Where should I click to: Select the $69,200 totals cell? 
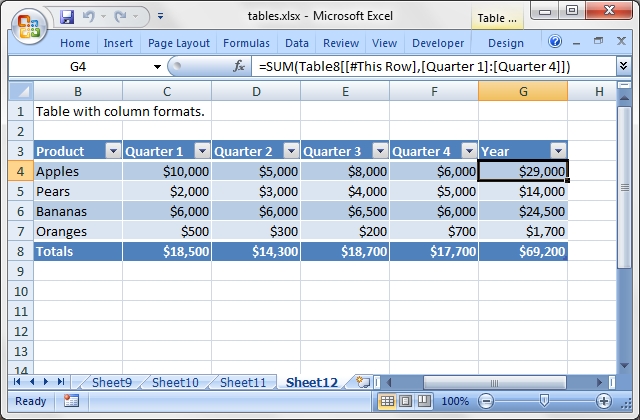523,251
